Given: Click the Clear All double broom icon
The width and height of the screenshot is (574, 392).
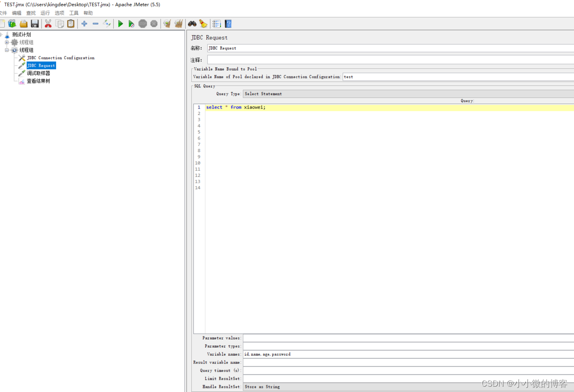Looking at the screenshot, I should (x=178, y=24).
